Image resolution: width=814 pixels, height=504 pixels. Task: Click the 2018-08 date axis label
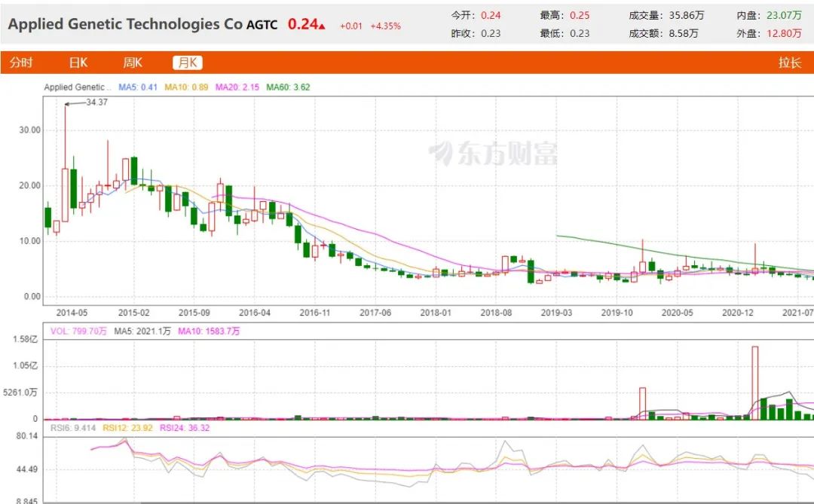tap(496, 313)
